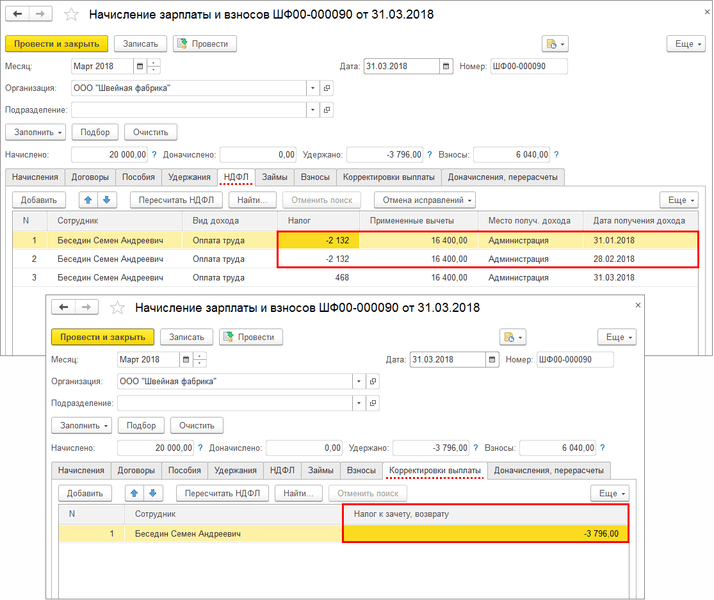
Task: Open the help question mark next to Удержано in the front window
Action: click(x=475, y=448)
